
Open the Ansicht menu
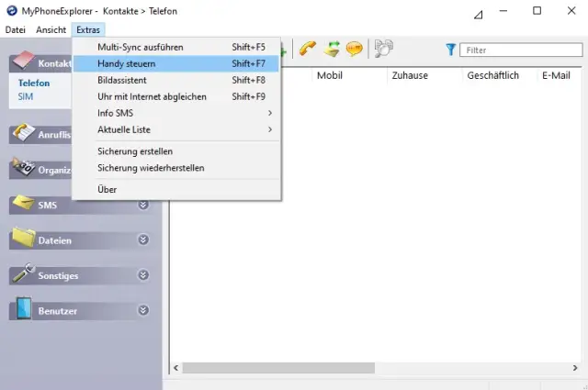[51, 30]
